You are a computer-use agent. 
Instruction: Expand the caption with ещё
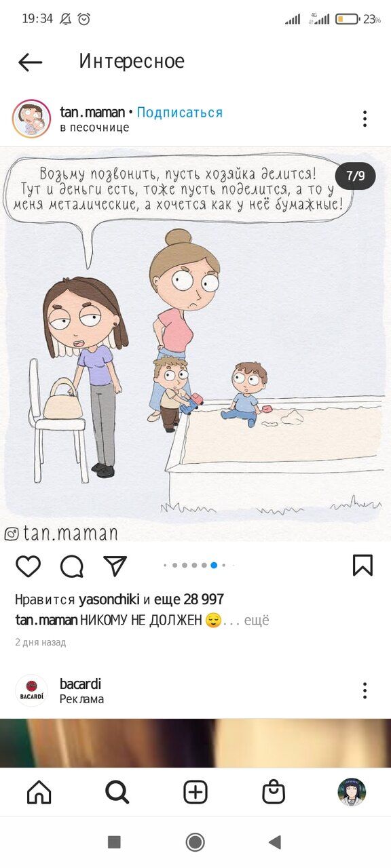pos(257,620)
